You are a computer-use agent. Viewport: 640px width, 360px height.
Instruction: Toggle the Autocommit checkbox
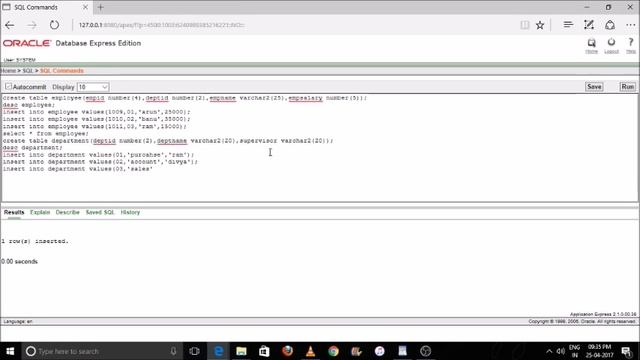point(8,87)
